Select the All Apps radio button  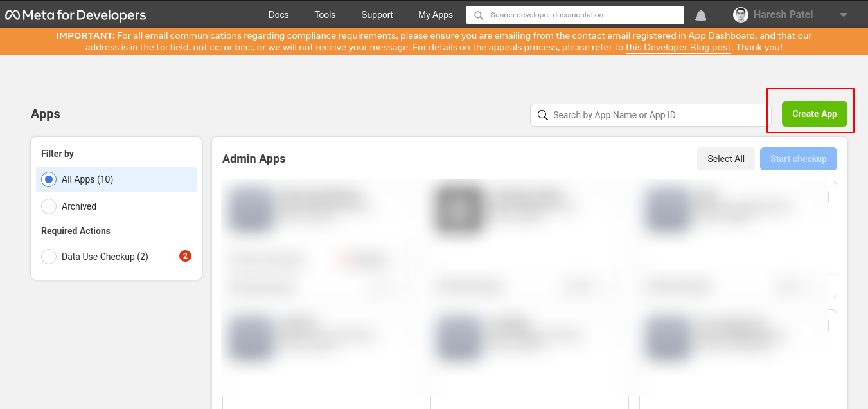pos(49,180)
